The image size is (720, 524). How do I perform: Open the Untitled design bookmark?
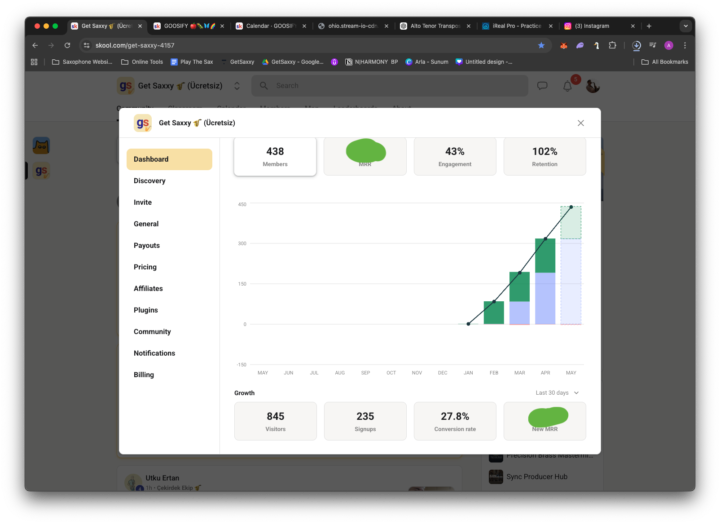484,62
